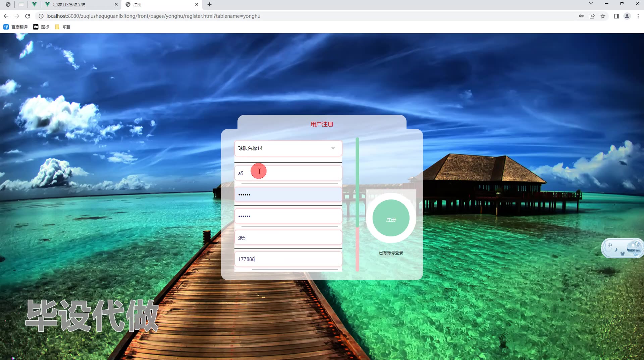
Task: Go back to the previous page
Action: coord(6,16)
